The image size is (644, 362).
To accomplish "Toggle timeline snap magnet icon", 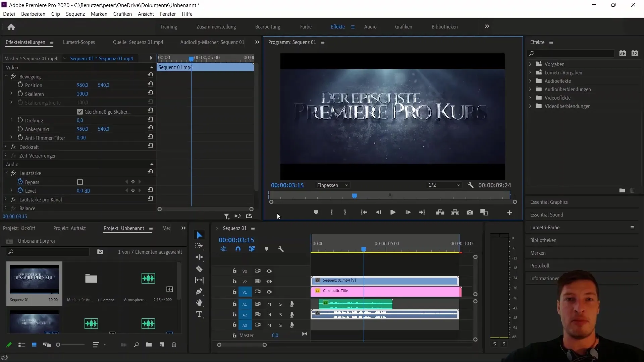I will (x=238, y=249).
